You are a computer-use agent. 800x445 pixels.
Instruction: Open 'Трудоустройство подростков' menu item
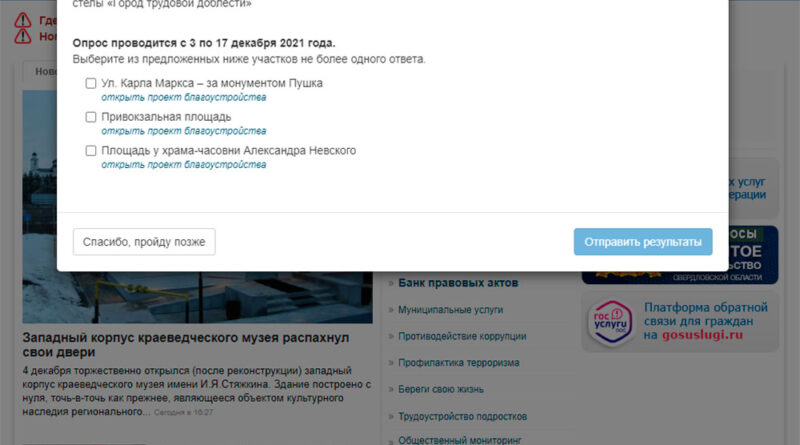coord(462,416)
